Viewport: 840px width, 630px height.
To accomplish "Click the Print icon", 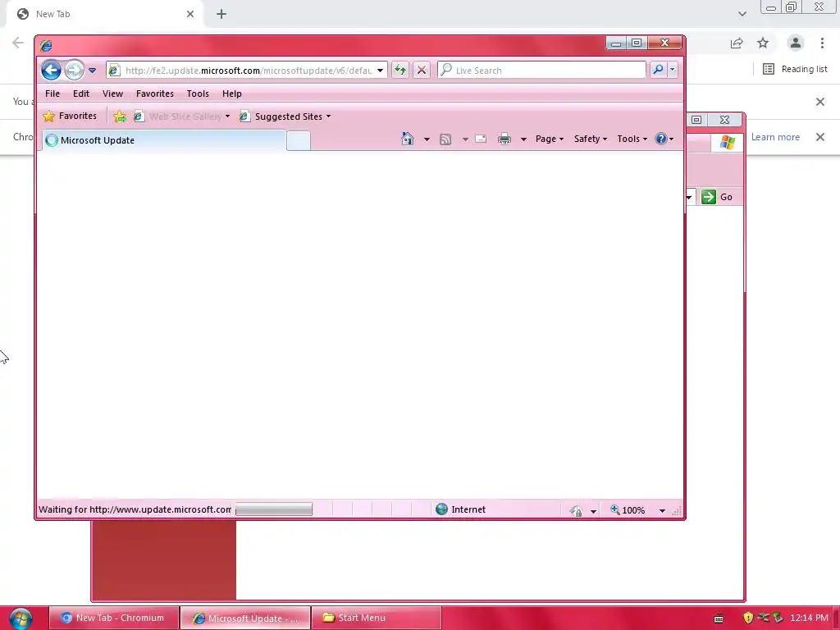I will click(504, 139).
